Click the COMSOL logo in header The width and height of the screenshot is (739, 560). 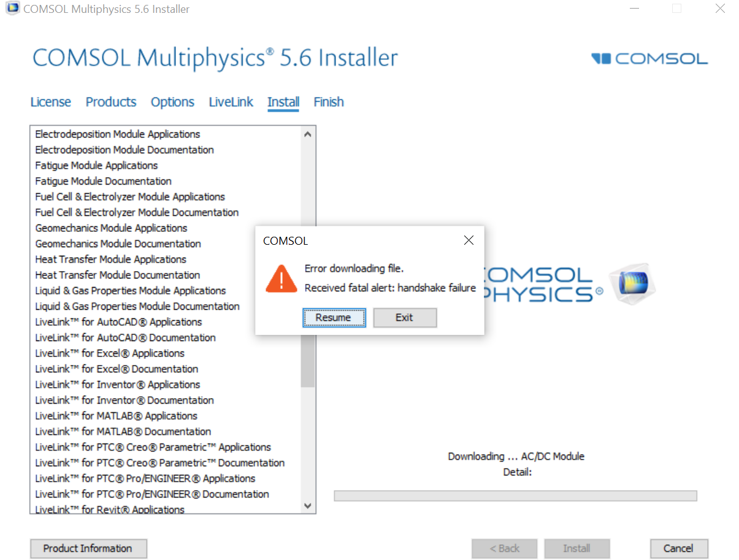(x=649, y=59)
